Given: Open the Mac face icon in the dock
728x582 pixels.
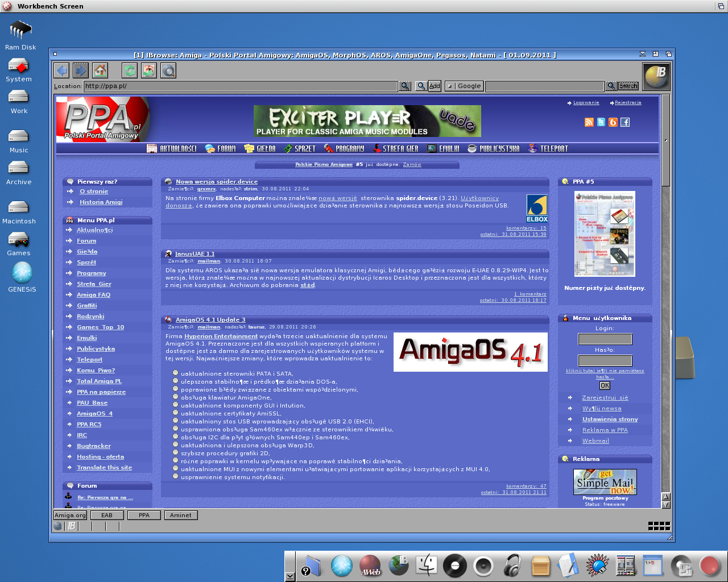Looking at the screenshot, I should click(x=427, y=566).
